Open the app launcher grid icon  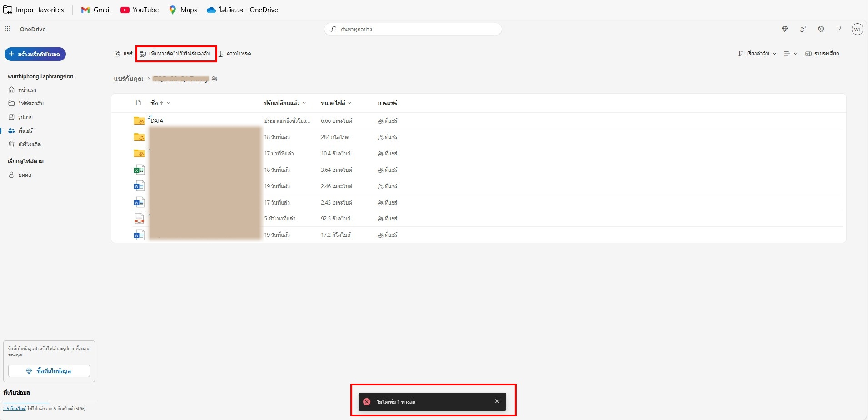tap(7, 29)
